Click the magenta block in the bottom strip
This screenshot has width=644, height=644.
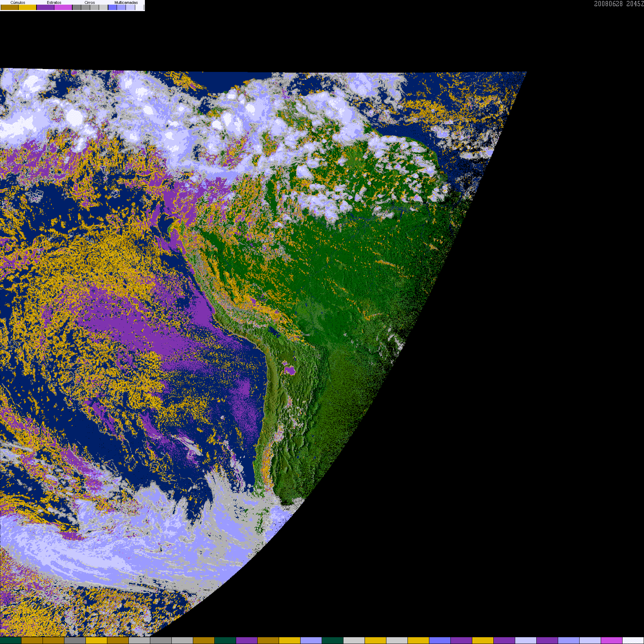(x=612, y=640)
